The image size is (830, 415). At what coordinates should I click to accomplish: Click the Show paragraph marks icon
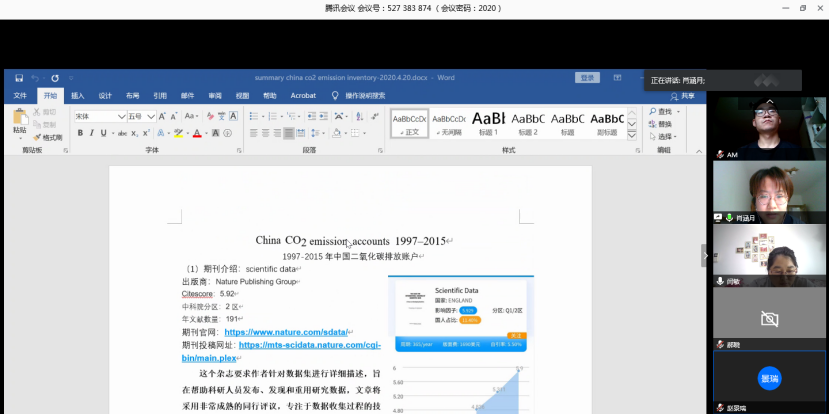tap(375, 116)
